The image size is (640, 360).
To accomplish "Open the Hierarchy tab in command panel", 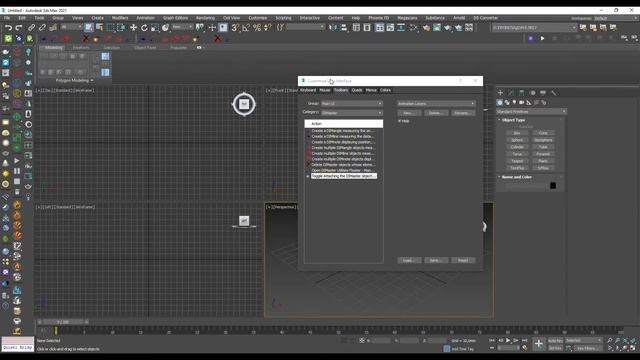I will (x=522, y=93).
